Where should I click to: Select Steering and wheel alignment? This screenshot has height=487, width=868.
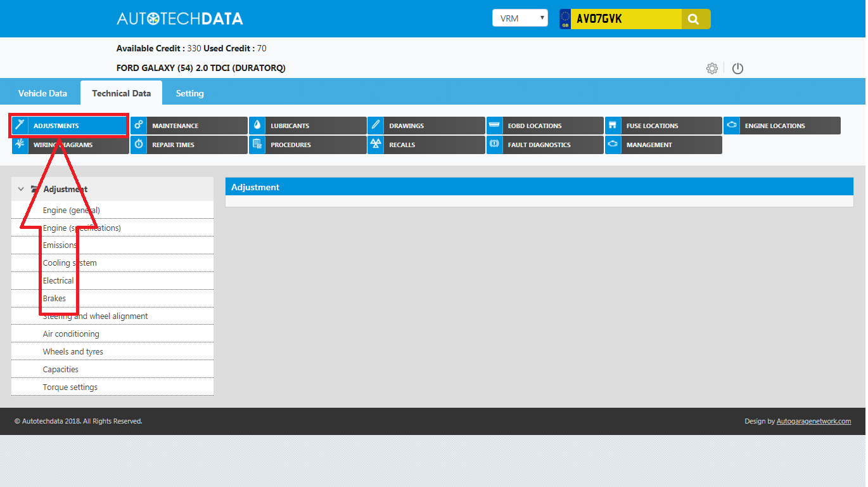point(112,316)
